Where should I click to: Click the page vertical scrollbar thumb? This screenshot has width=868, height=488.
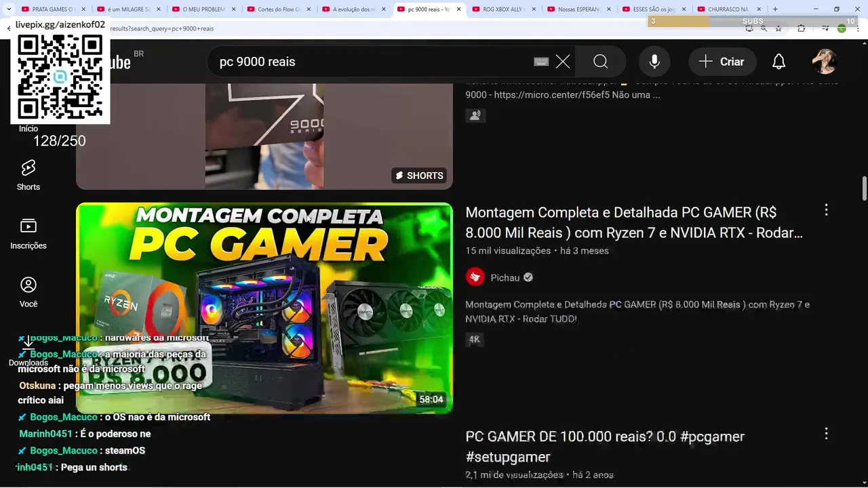click(x=864, y=188)
